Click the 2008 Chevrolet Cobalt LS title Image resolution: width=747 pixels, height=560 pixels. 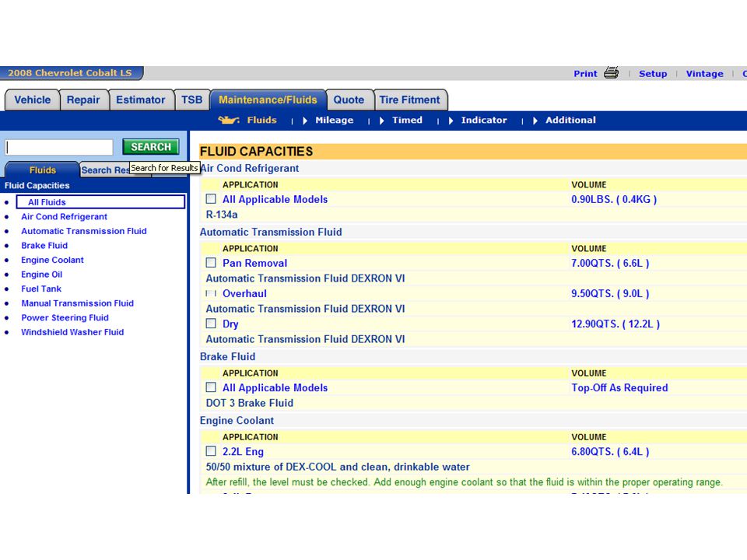[x=69, y=73]
